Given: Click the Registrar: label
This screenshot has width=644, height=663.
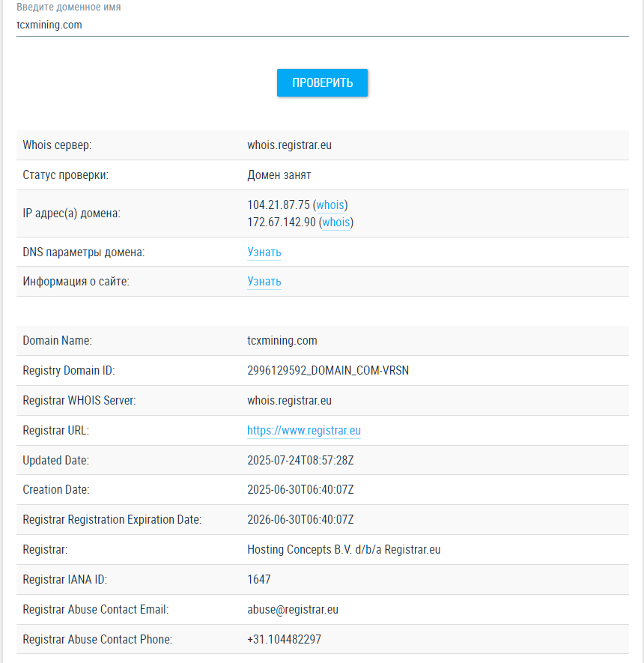Looking at the screenshot, I should tap(45, 550).
